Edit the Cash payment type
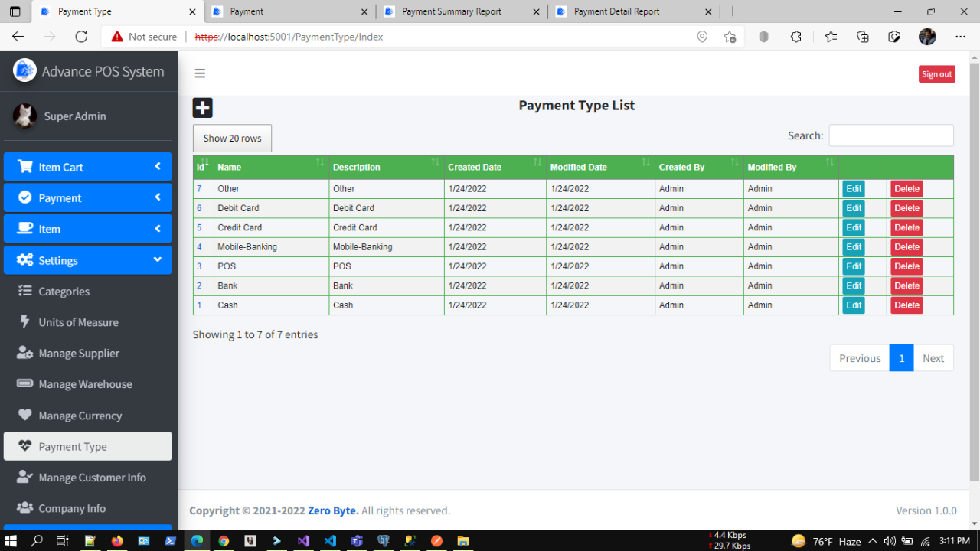The width and height of the screenshot is (980, 551). click(x=853, y=305)
